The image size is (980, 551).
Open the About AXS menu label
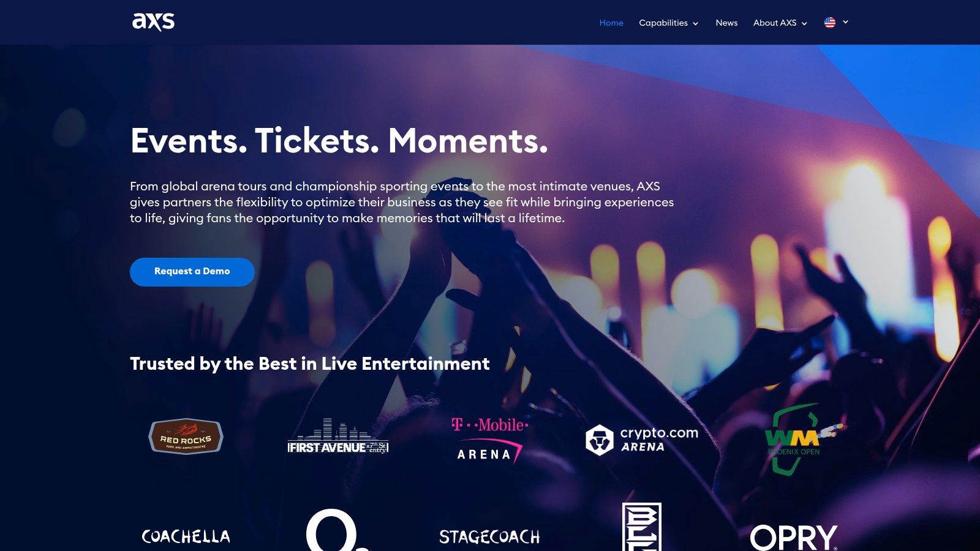[775, 23]
